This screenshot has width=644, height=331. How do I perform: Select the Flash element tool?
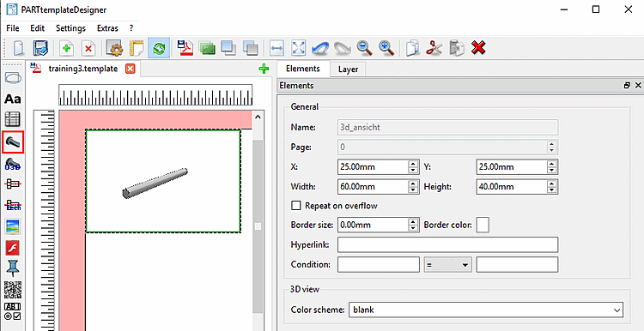[x=13, y=248]
